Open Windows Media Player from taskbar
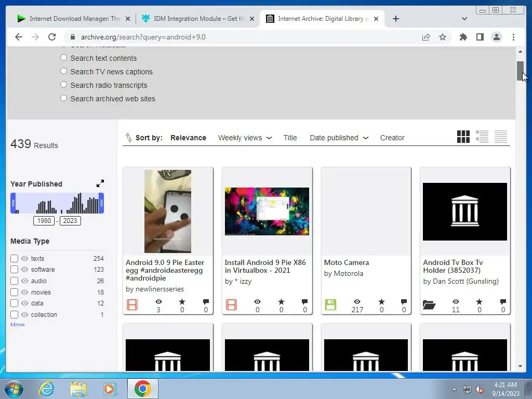The width and height of the screenshot is (532, 399). pyautogui.click(x=110, y=389)
